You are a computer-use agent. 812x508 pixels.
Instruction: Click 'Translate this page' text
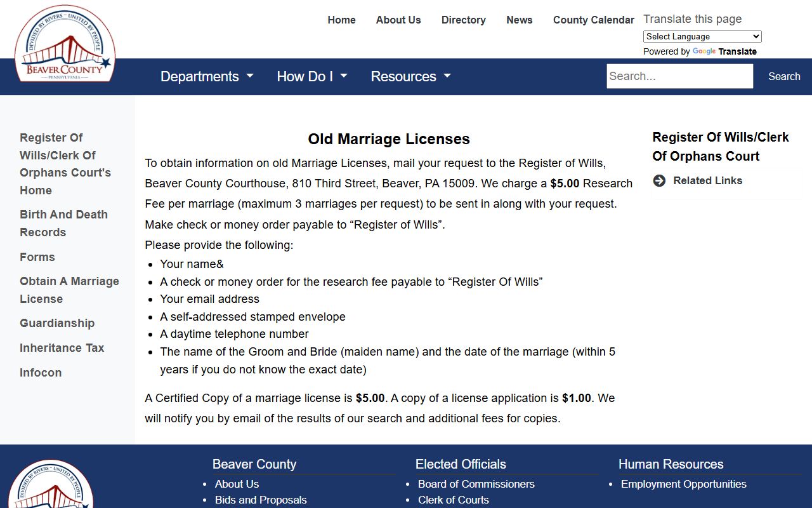click(x=693, y=19)
